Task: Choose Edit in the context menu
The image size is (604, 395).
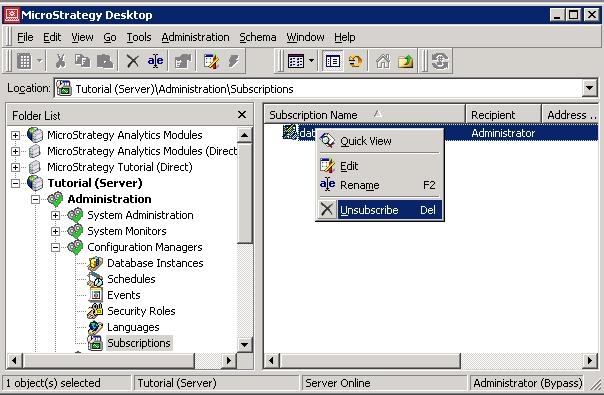Action: [x=380, y=166]
